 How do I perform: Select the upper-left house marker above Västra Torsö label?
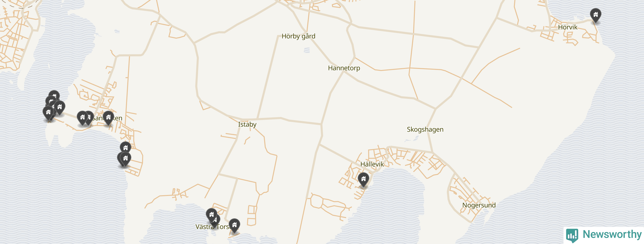(212, 215)
